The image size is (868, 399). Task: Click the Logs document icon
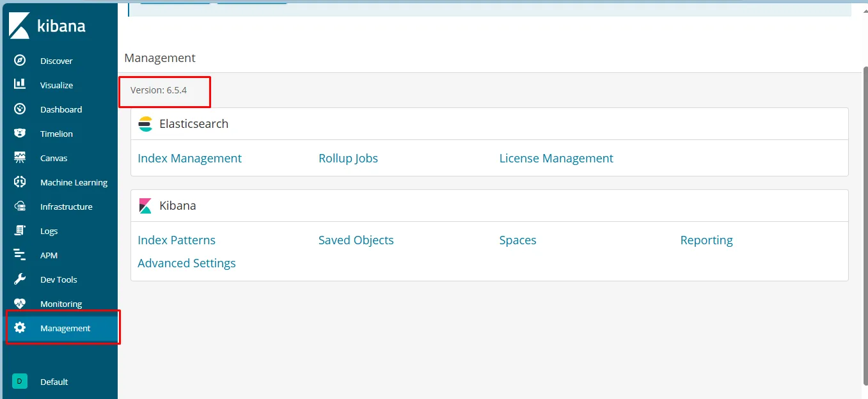[x=20, y=230]
